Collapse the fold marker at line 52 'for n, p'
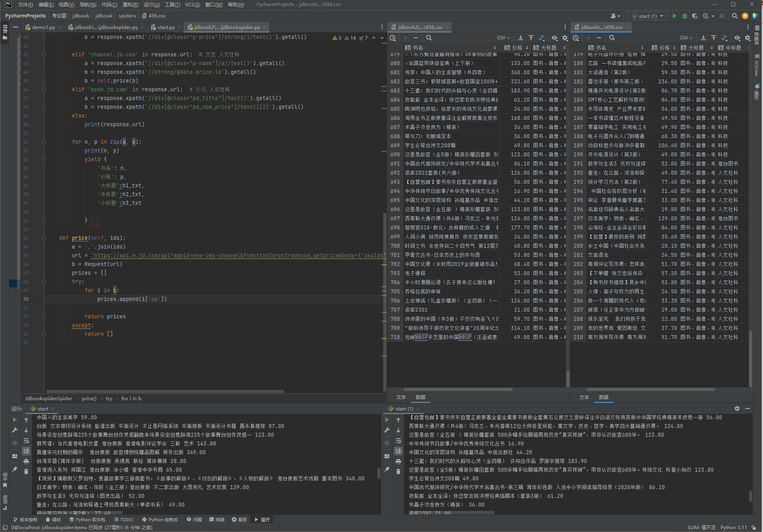This screenshot has width=763, height=532. (44, 142)
